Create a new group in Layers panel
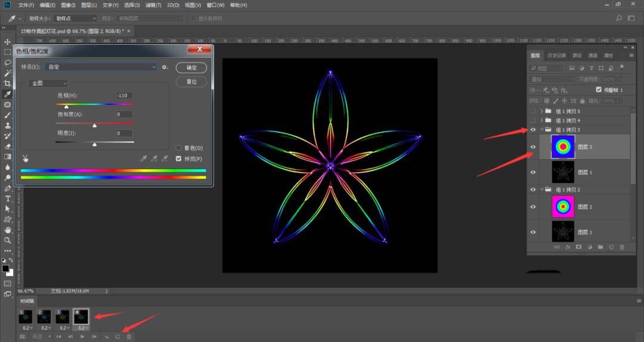The height and width of the screenshot is (342, 644). pos(600,247)
